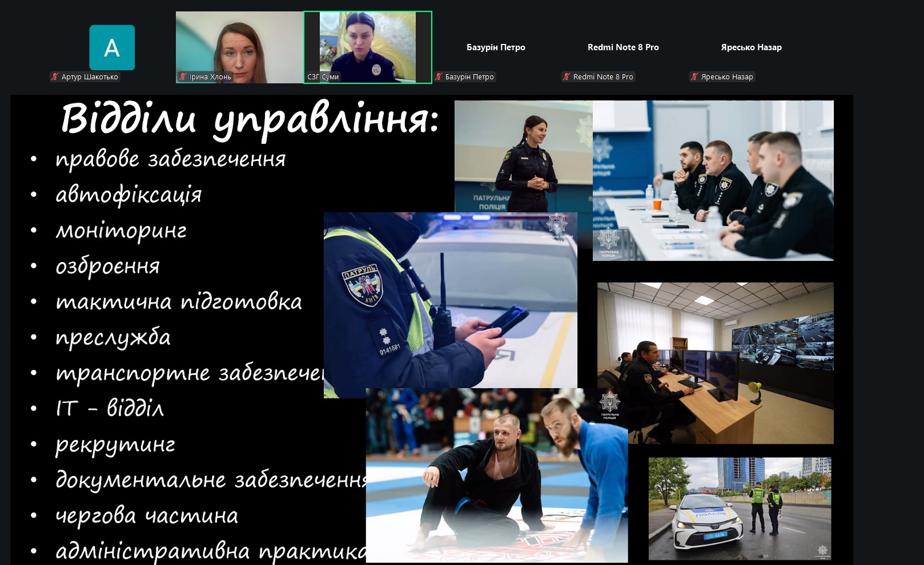Open the Базурін Петро participant tile
Screen dimensions: 924x565
(x=496, y=47)
